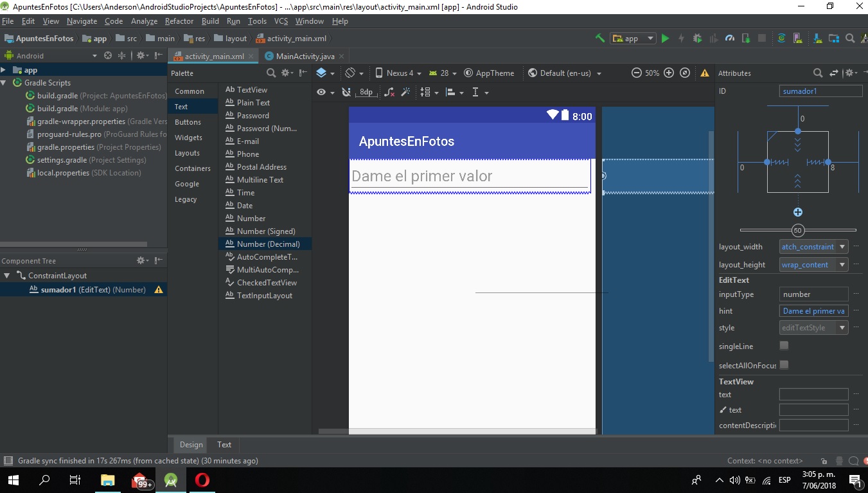Expand the app node in project tree
Screen dimensions: 868x493
tap(4, 70)
